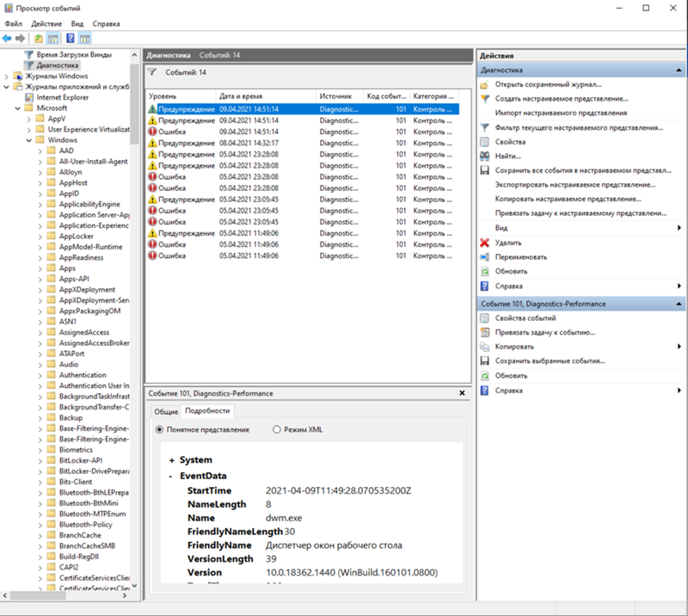Click Обновить icon under Событие 101 section
The height and width of the screenshot is (616, 688).
(484, 376)
